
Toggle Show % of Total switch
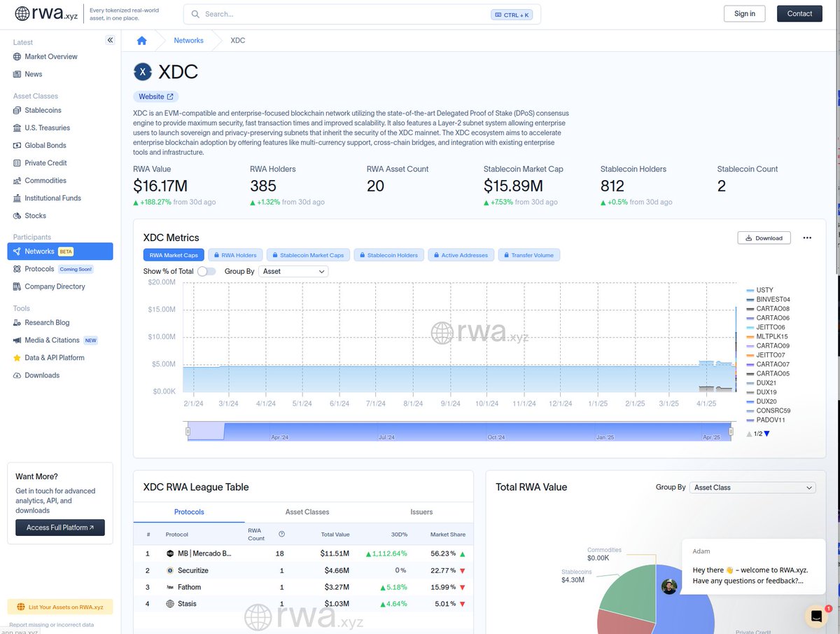point(206,271)
